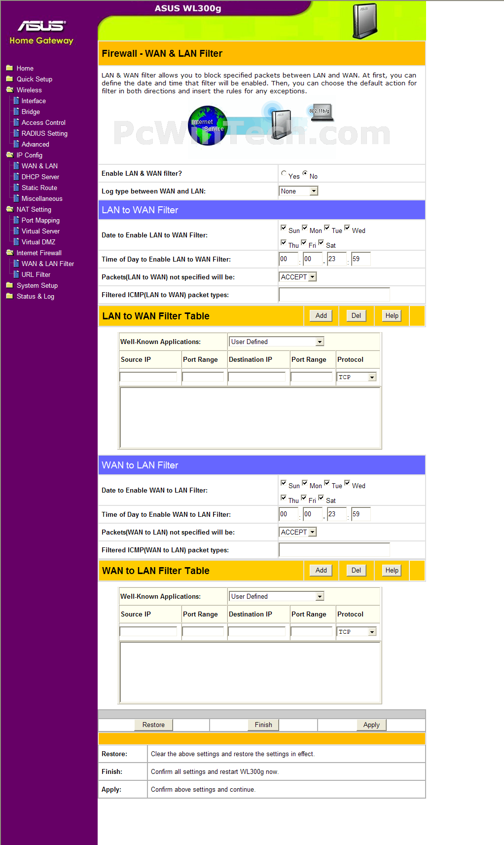Open Protocol TCP dropdown in WAN to LAN table
Screen dimensions: 504x845
click(x=357, y=632)
